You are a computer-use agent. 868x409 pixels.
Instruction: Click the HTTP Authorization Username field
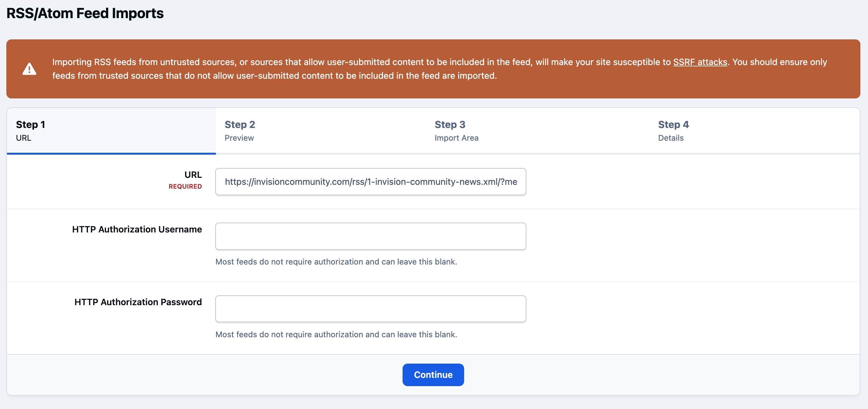371,236
